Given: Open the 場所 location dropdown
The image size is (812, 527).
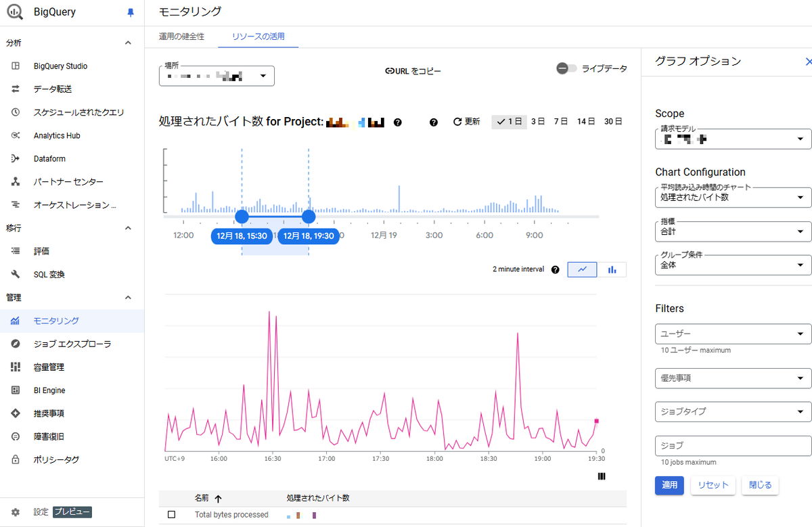Looking at the screenshot, I should pos(217,76).
